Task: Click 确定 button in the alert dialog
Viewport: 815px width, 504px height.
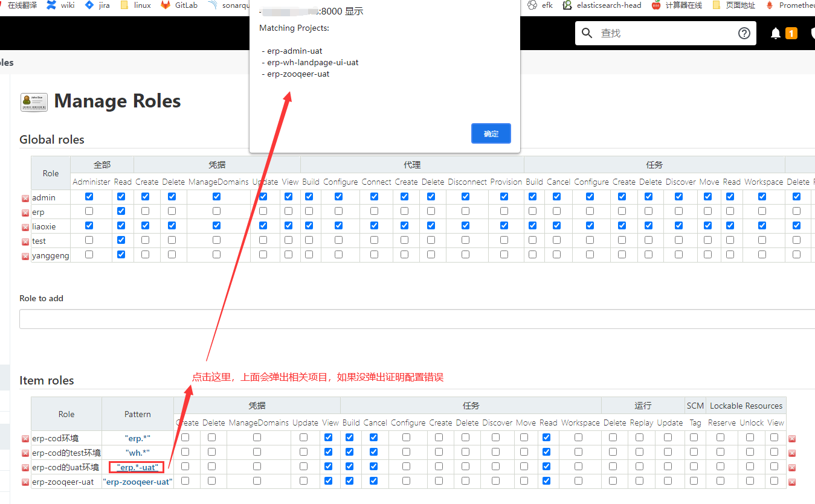Action: [x=491, y=134]
